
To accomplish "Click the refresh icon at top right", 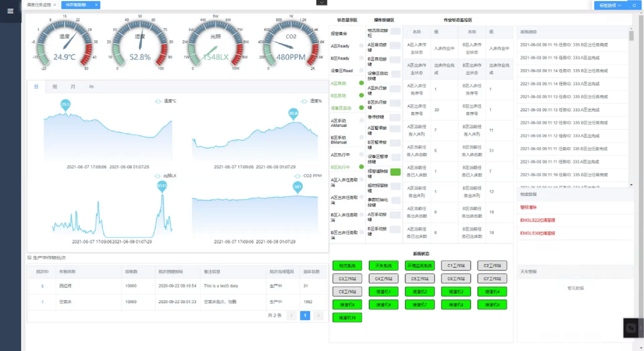I will [634, 5].
